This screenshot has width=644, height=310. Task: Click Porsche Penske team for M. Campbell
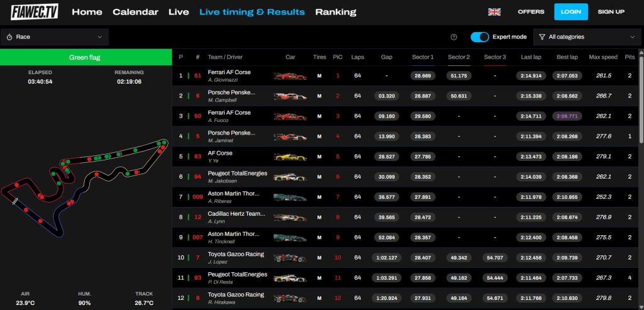pyautogui.click(x=231, y=92)
